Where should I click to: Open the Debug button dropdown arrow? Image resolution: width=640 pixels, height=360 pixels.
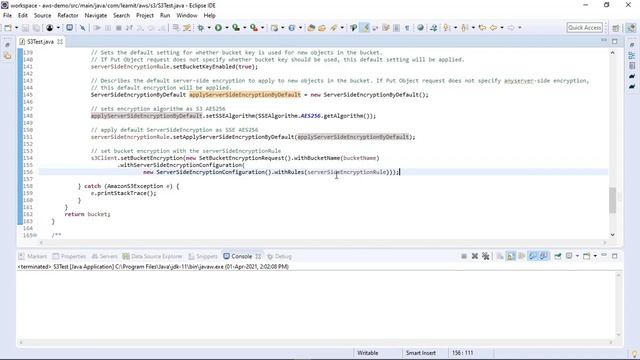pyautogui.click(x=209, y=28)
